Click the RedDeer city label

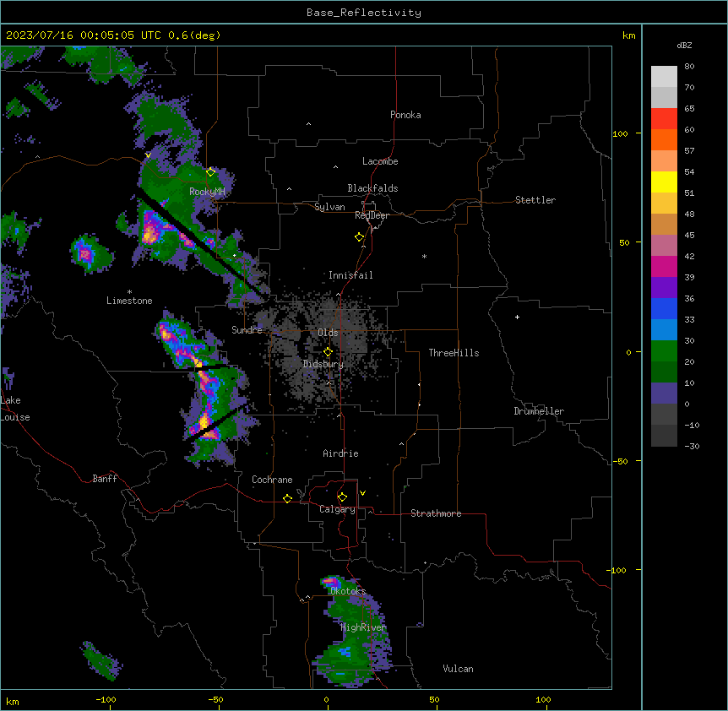pyautogui.click(x=372, y=215)
